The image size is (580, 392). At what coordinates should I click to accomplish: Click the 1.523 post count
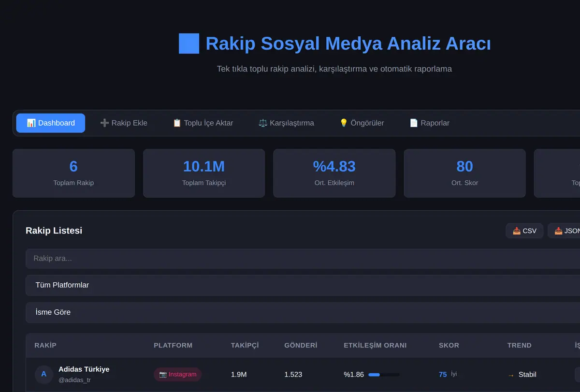[x=293, y=374]
